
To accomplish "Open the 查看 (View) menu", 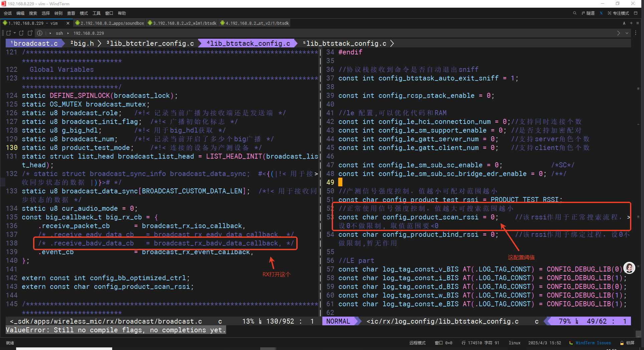I will (x=71, y=13).
